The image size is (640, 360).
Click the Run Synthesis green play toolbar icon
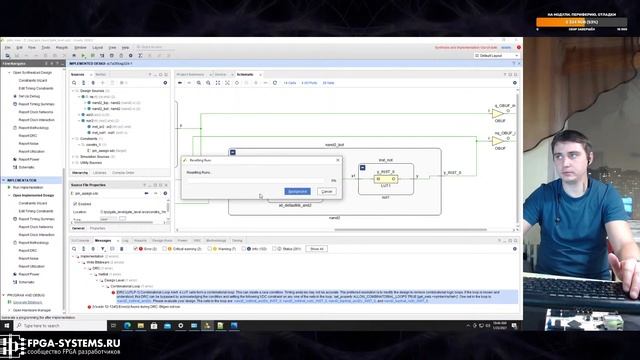pos(83,56)
